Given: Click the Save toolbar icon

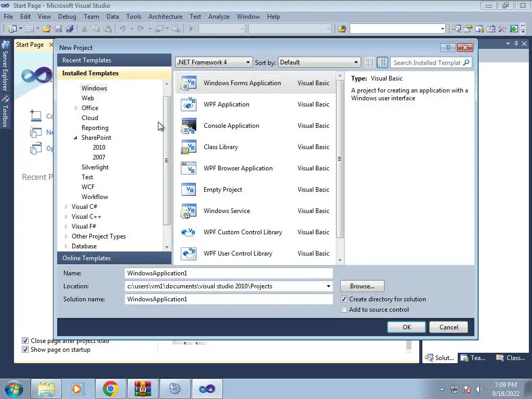Looking at the screenshot, I should click(58, 29).
